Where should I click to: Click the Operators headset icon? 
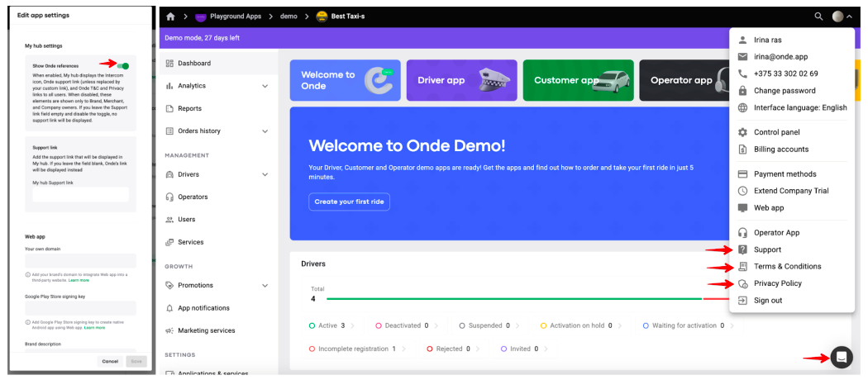pyautogui.click(x=170, y=197)
